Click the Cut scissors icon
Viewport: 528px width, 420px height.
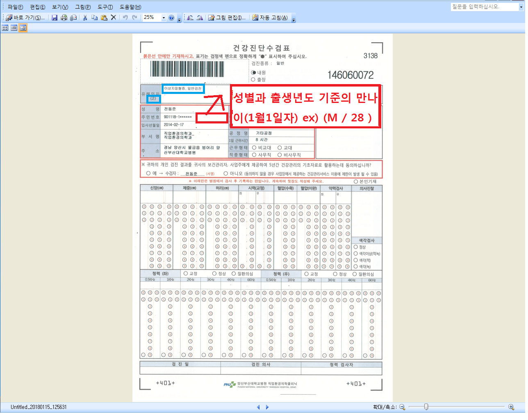coord(85,18)
